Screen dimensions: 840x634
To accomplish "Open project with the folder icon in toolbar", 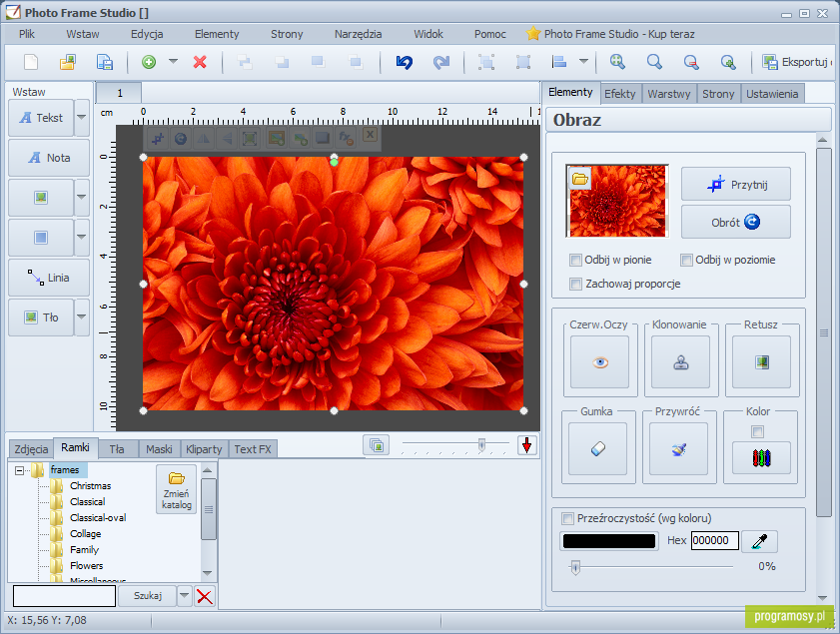I will (68, 62).
